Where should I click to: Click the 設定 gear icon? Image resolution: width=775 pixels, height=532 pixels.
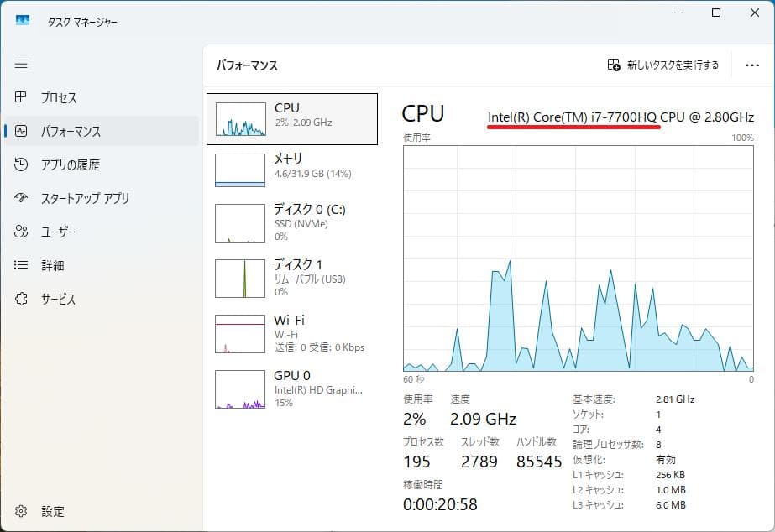tap(21, 511)
